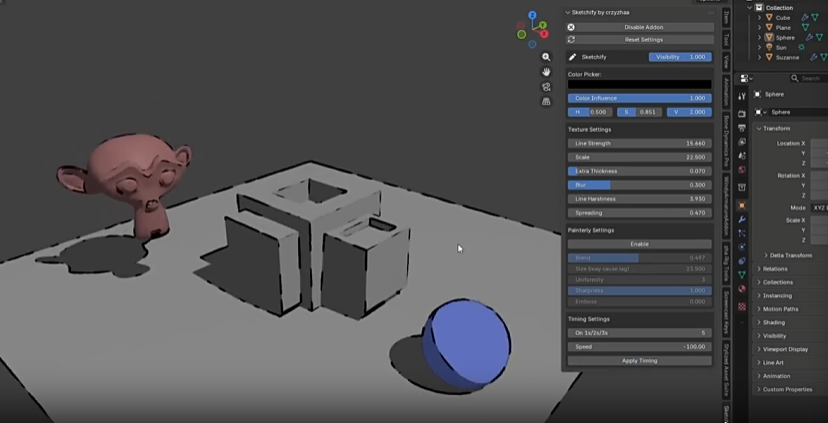Click the blue Z axis on navigation gizmo
Screen dimensions: 828x423
click(532, 17)
